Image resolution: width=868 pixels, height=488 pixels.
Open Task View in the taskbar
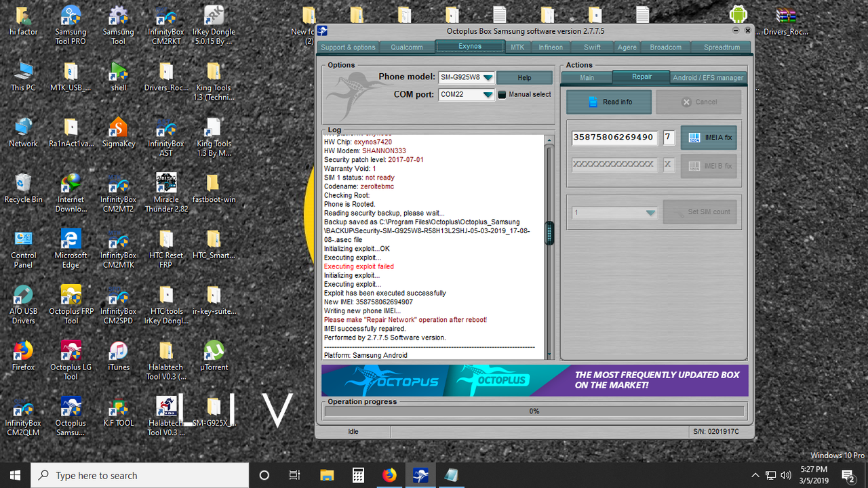point(294,475)
